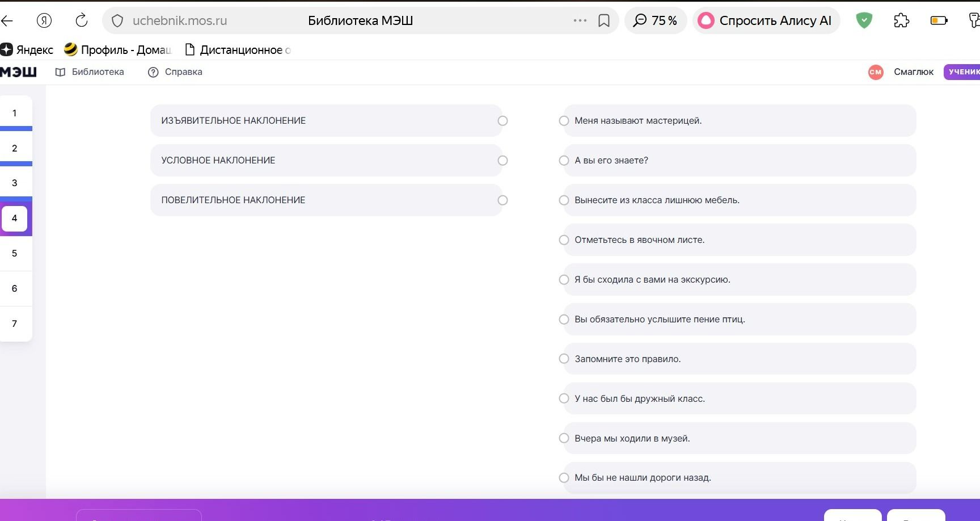Click the browser back arrow

coord(6,21)
